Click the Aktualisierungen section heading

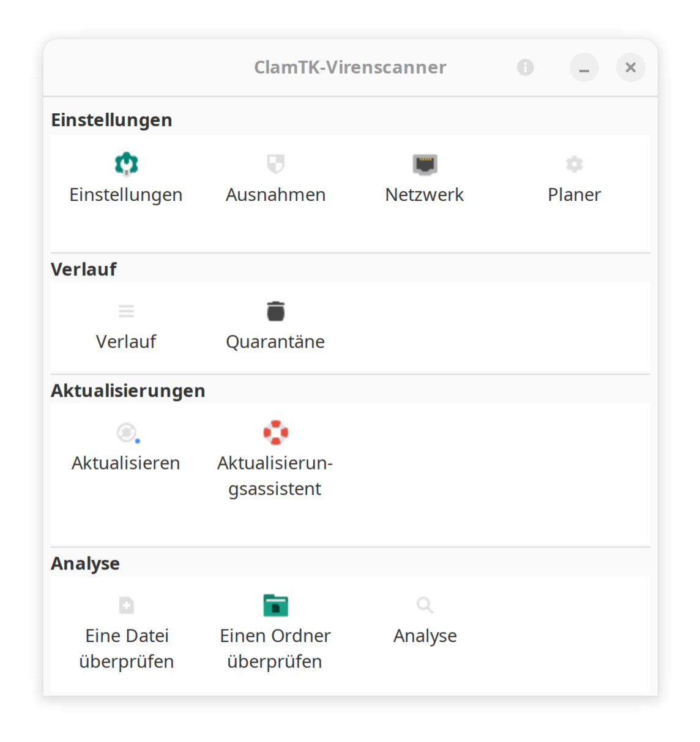[x=128, y=391]
